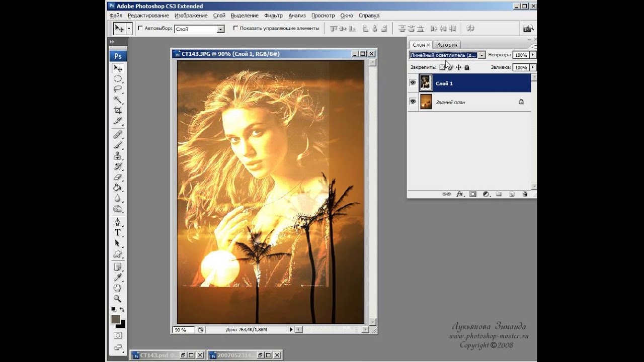
Task: Select the Slice tool
Action: pyautogui.click(x=118, y=121)
